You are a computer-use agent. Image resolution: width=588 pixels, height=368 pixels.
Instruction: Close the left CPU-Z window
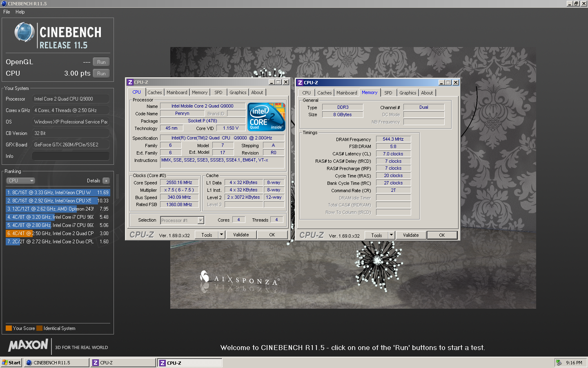coord(286,82)
